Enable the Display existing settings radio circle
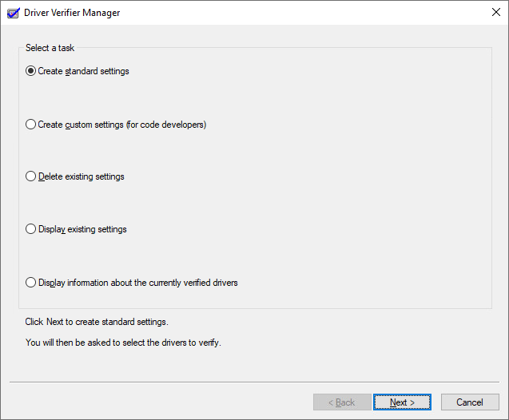 [31, 229]
